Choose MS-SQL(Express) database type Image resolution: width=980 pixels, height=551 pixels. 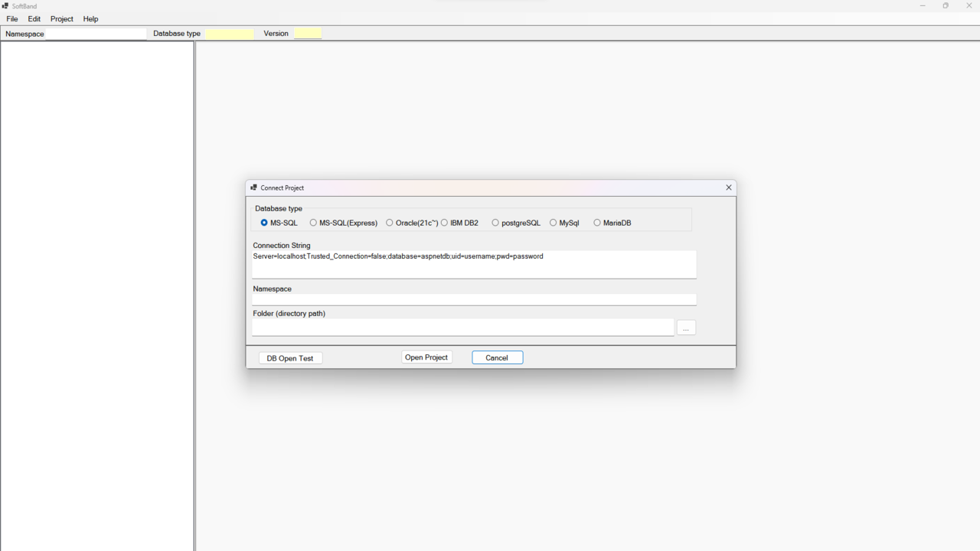click(313, 223)
